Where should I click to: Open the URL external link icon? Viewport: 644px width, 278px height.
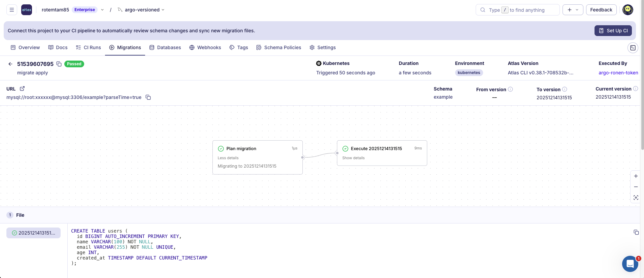click(x=22, y=89)
